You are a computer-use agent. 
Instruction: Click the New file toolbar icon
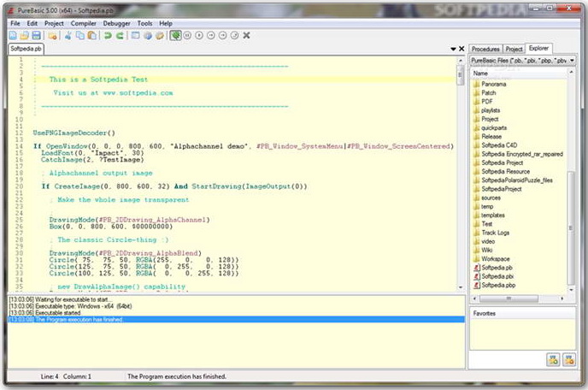tap(13, 36)
